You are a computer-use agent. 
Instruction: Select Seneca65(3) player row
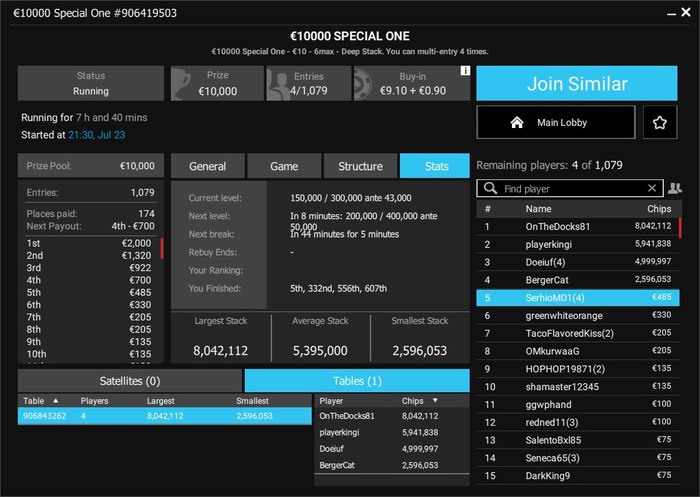pos(578,458)
